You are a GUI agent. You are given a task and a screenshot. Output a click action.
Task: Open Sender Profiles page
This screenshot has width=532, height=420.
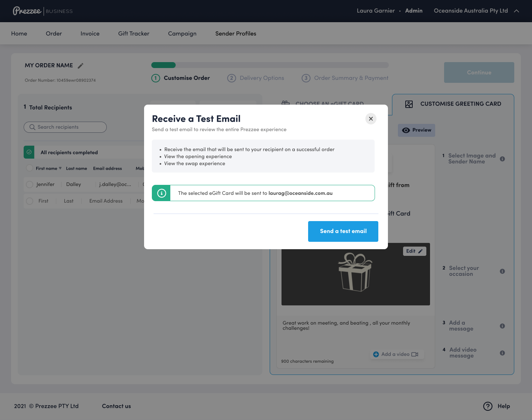(x=236, y=34)
